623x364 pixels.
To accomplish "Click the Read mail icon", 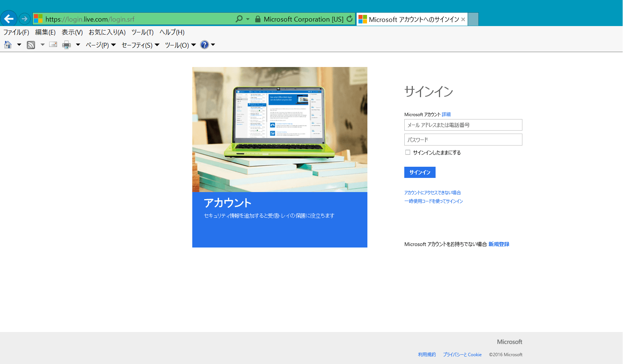I will coord(53,45).
